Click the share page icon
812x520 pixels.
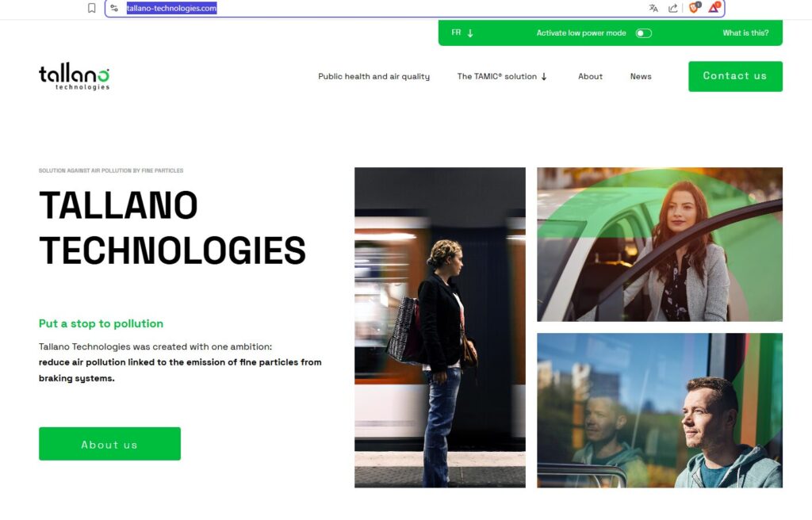coord(672,8)
